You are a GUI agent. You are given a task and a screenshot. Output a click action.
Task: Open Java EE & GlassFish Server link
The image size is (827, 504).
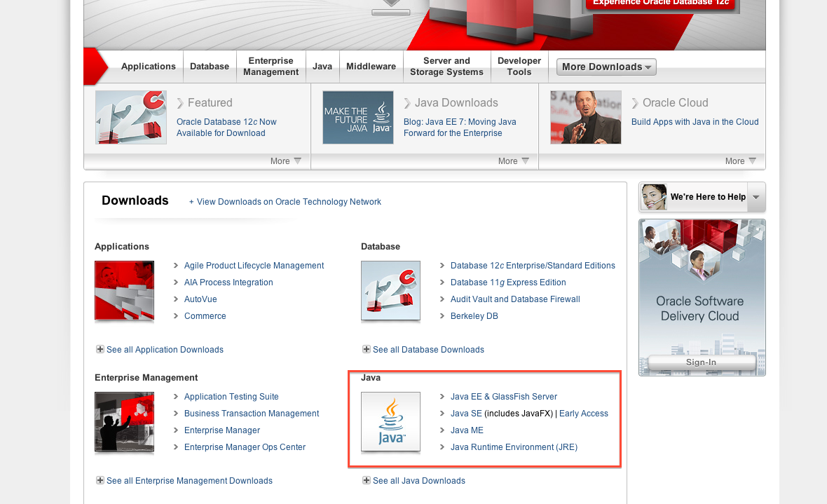504,397
